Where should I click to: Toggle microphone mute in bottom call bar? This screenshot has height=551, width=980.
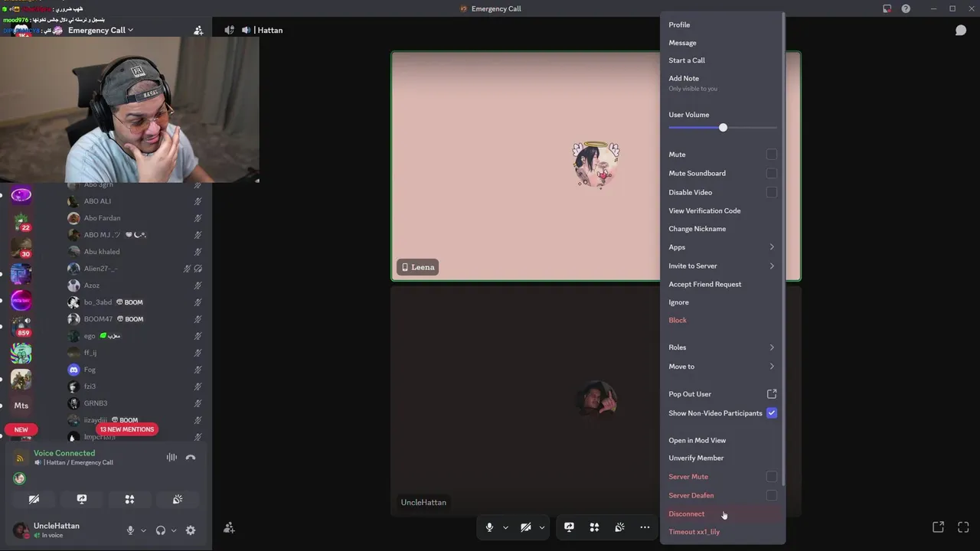pos(489,527)
